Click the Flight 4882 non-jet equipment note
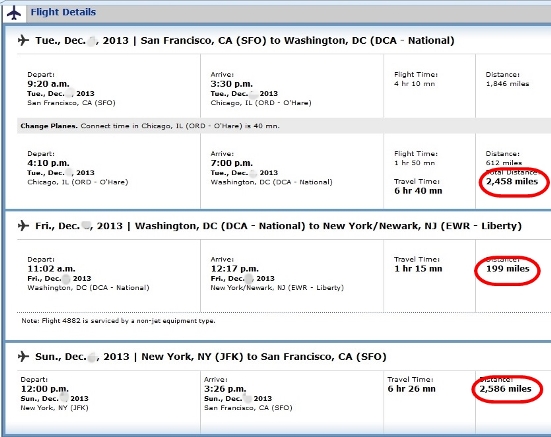The image size is (551, 437). point(118,321)
